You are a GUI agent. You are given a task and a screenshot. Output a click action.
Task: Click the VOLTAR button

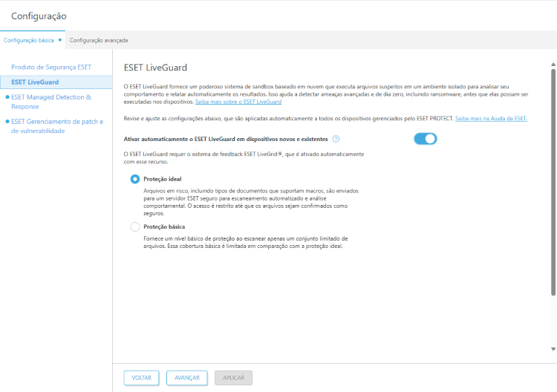(x=141, y=378)
